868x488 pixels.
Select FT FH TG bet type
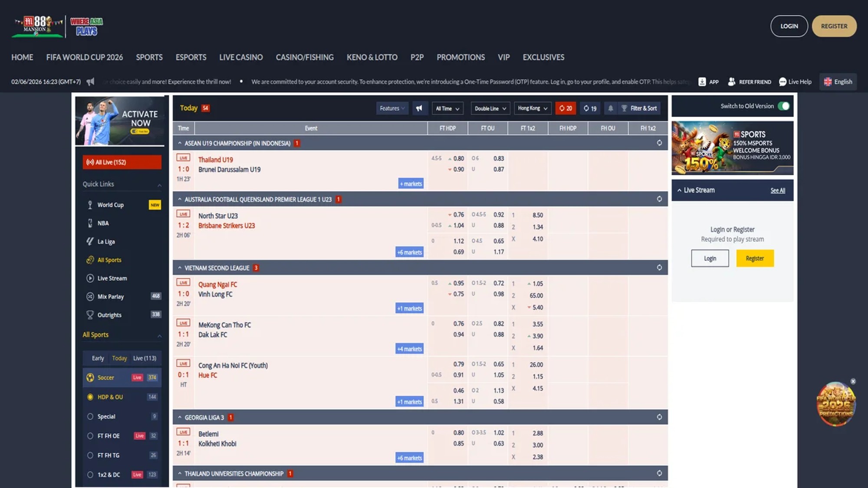coord(122,455)
